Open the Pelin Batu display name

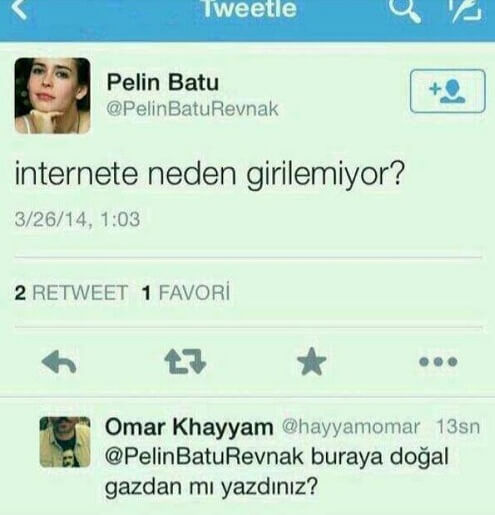tap(163, 82)
